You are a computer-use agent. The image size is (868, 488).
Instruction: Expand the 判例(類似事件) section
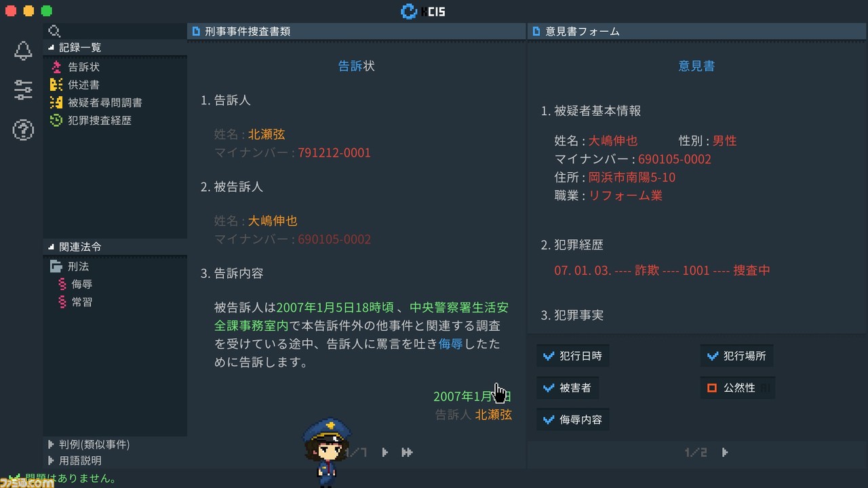[89, 445]
